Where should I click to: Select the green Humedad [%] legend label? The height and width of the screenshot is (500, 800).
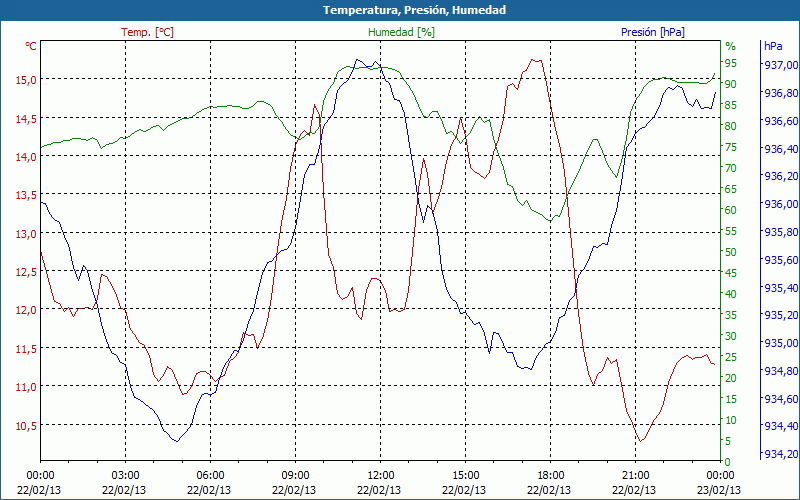point(402,32)
